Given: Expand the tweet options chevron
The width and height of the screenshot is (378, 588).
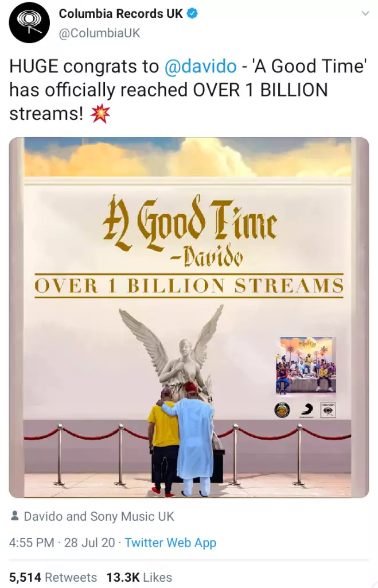Looking at the screenshot, I should point(365,14).
